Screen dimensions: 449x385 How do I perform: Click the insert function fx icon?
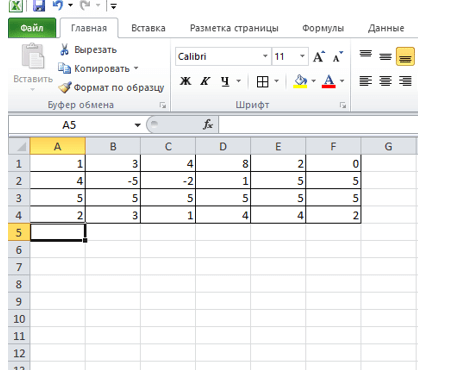(208, 125)
